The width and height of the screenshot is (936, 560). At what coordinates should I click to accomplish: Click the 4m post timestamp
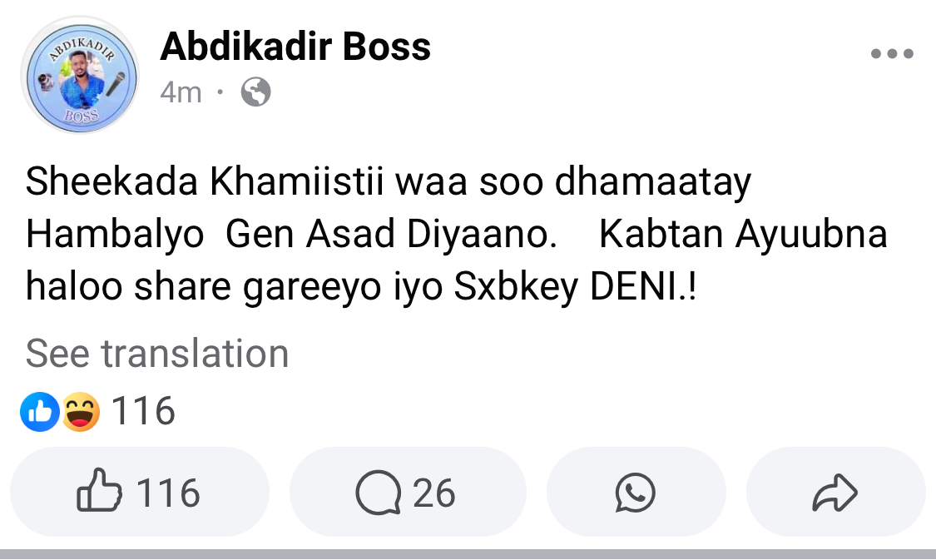(181, 92)
